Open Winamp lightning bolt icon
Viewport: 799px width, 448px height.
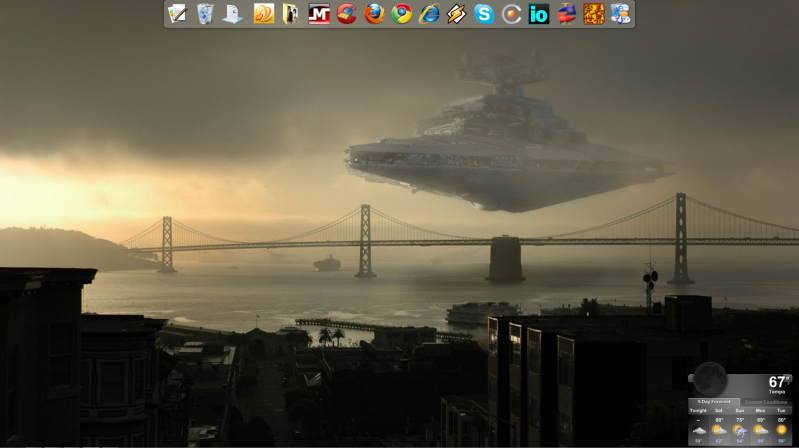(456, 14)
